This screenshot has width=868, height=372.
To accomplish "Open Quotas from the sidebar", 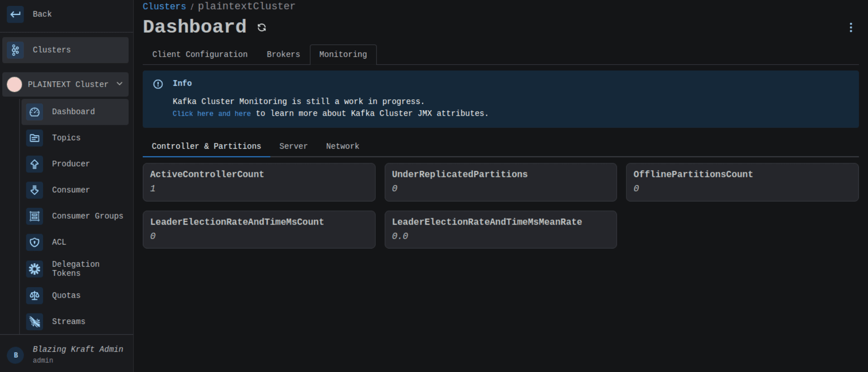I will click(75, 295).
